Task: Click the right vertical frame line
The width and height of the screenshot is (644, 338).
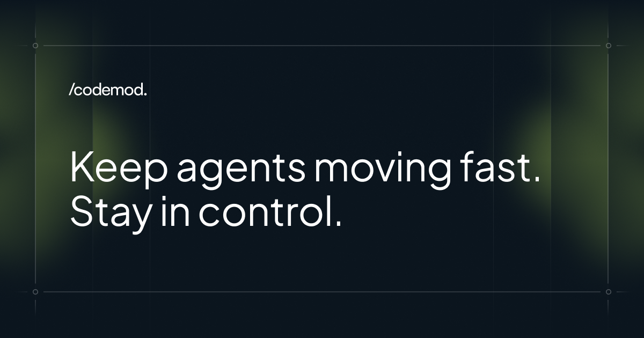Action: pyautogui.click(x=609, y=168)
